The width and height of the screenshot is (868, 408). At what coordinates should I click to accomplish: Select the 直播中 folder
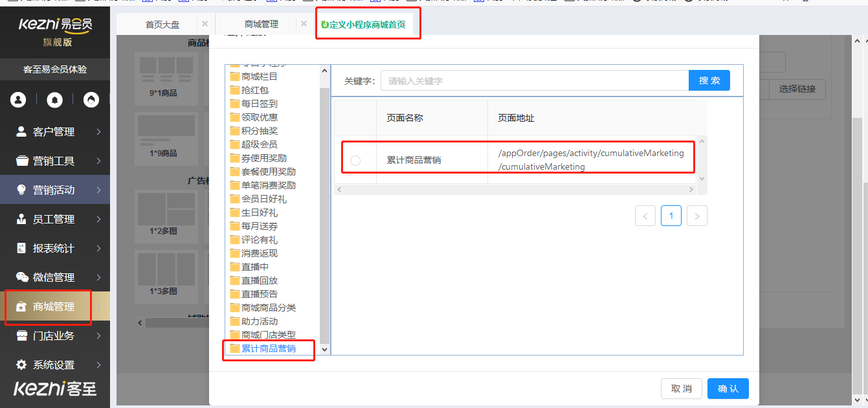pyautogui.click(x=249, y=267)
